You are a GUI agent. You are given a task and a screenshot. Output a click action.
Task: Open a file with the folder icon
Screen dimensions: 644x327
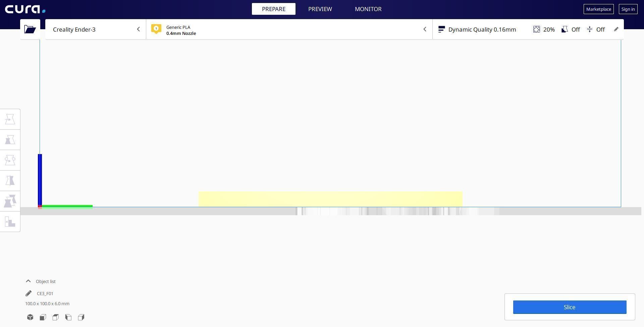tap(30, 29)
